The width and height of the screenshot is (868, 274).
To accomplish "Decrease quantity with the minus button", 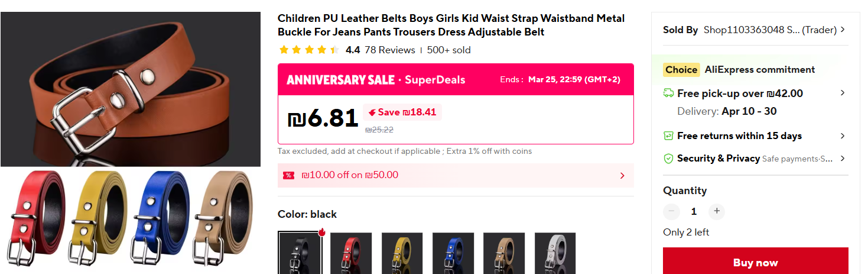I will [x=671, y=211].
